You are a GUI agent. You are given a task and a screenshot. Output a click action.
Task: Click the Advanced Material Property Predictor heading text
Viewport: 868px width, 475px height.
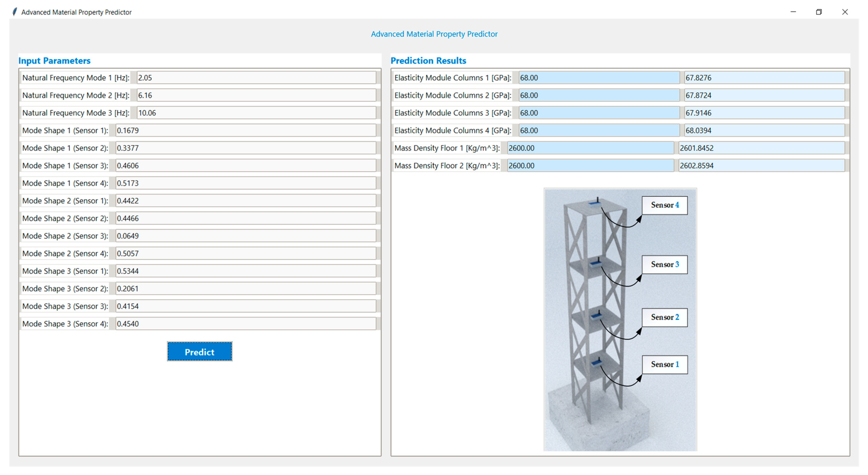pos(434,34)
